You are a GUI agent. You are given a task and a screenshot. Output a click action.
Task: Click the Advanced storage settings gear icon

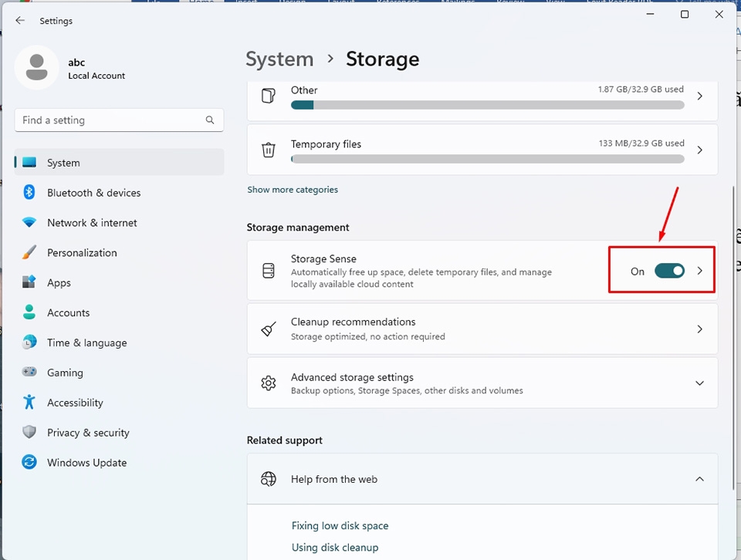(269, 383)
